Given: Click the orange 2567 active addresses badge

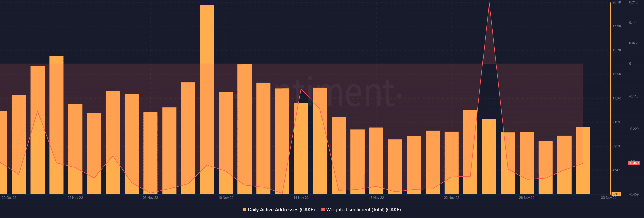Looking at the screenshot, I should click(616, 194).
